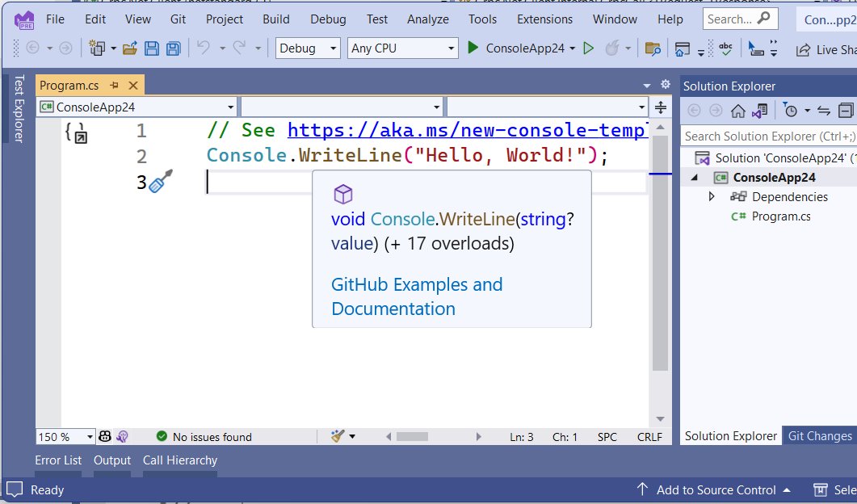Close the Program.cs tab
Viewport: 857px width, 504px height.
pyautogui.click(x=132, y=86)
